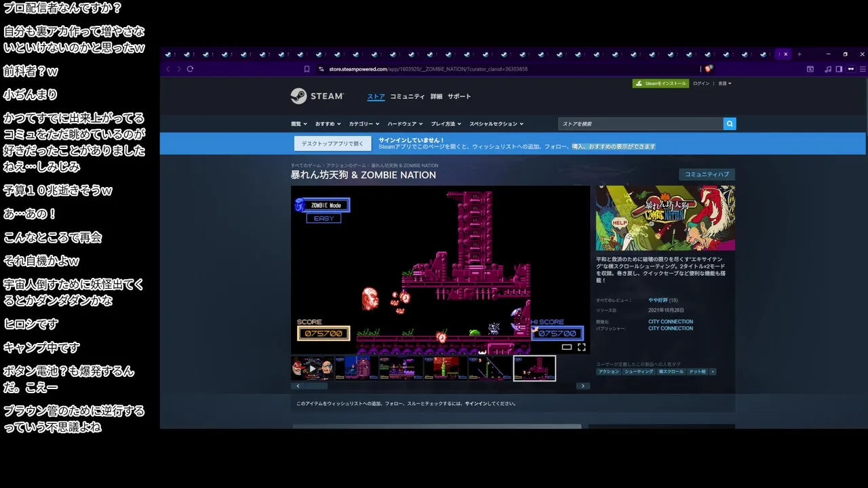Click the browser forward arrow

click(x=179, y=69)
